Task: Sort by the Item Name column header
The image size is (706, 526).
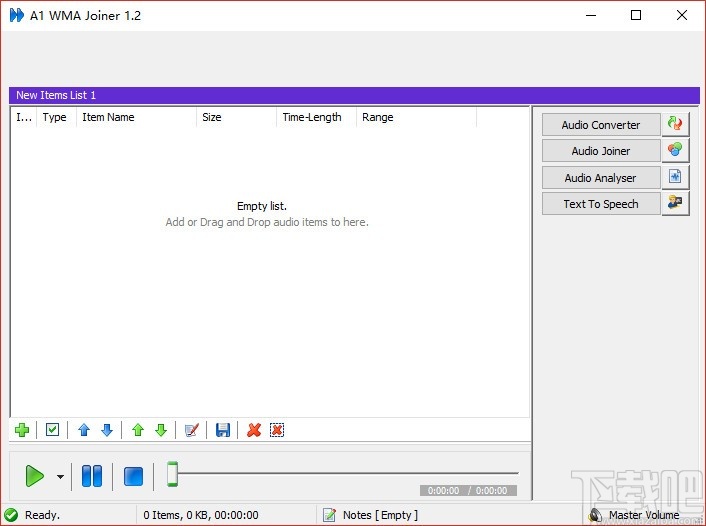Action: tap(136, 117)
